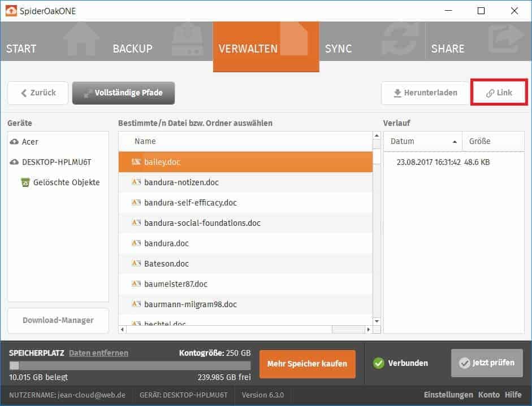This screenshot has height=406, width=532.
Task: Go to the SHARE tab
Action: pyautogui.click(x=478, y=41)
